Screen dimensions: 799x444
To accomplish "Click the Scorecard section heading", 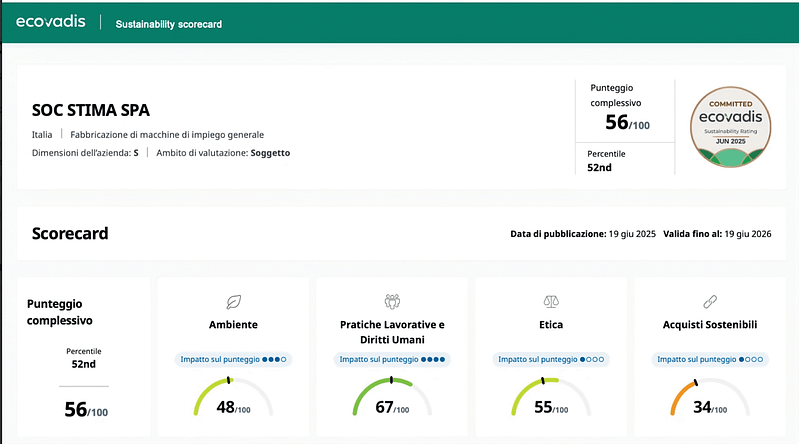I will click(70, 234).
